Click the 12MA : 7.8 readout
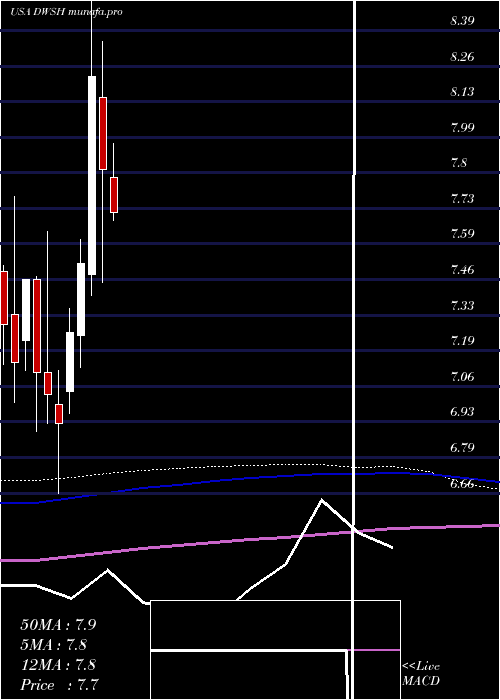The width and height of the screenshot is (500, 700). (x=58, y=665)
